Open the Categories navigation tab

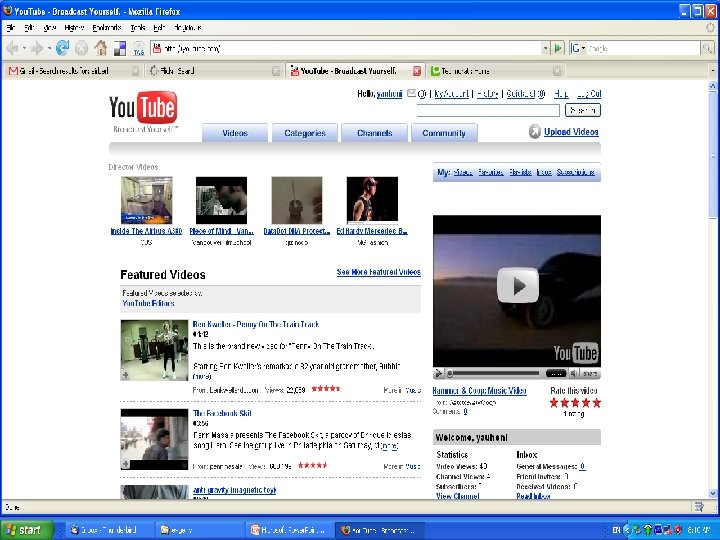[305, 133]
